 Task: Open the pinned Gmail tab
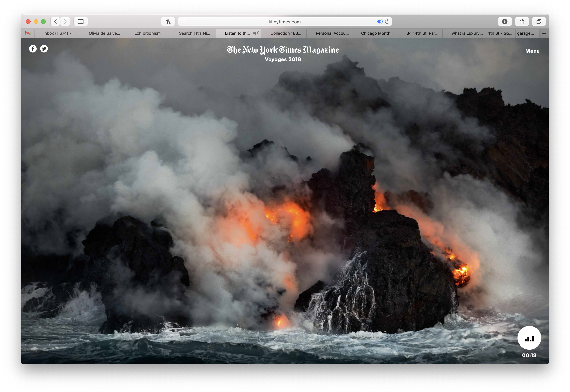pos(28,33)
